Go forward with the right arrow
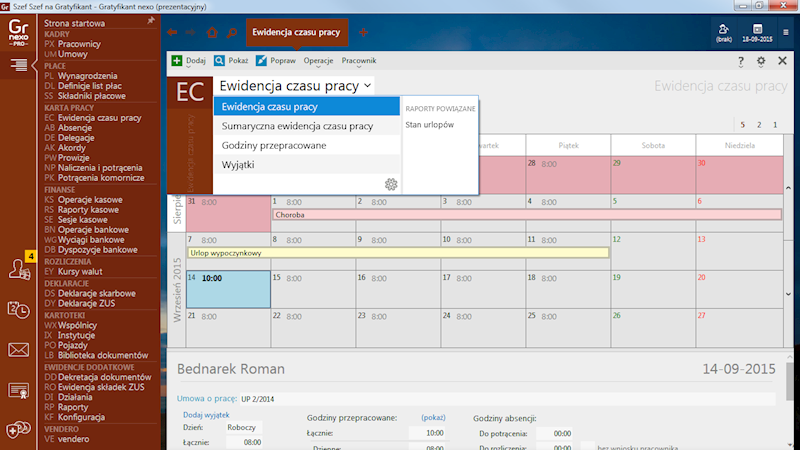 coord(190,32)
